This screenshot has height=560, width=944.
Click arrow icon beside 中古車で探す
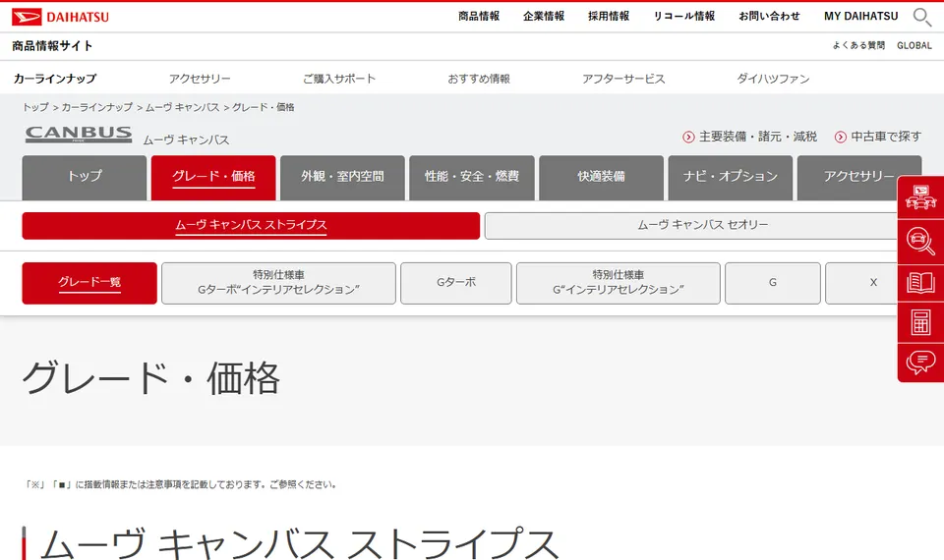click(841, 138)
